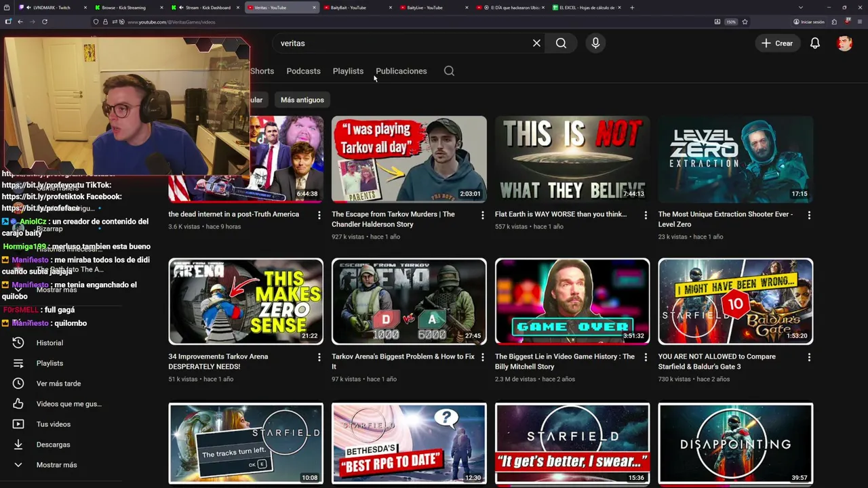Image resolution: width=868 pixels, height=488 pixels.
Task: Open a new browser tab
Action: 632,7
